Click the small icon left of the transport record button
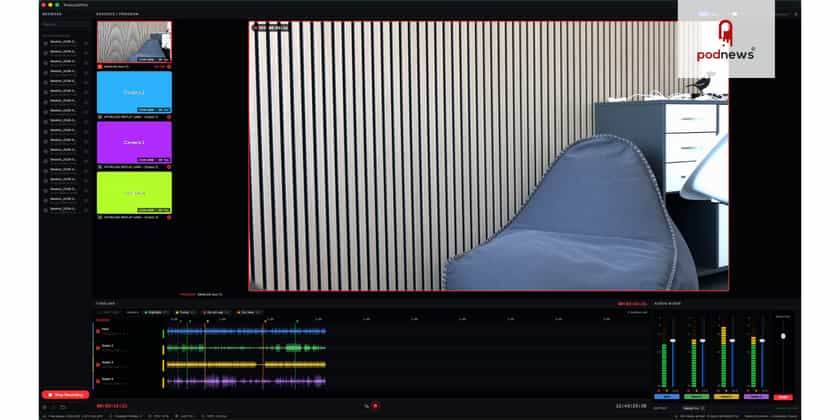 pyautogui.click(x=366, y=406)
